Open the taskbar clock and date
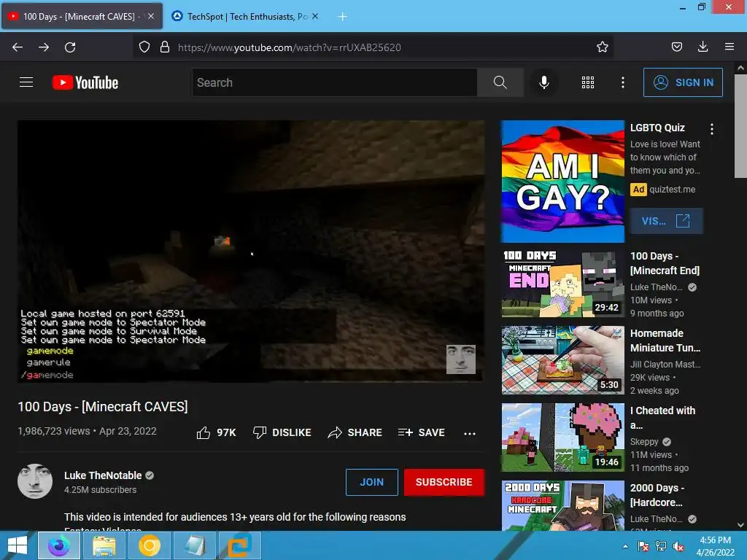 click(x=715, y=546)
